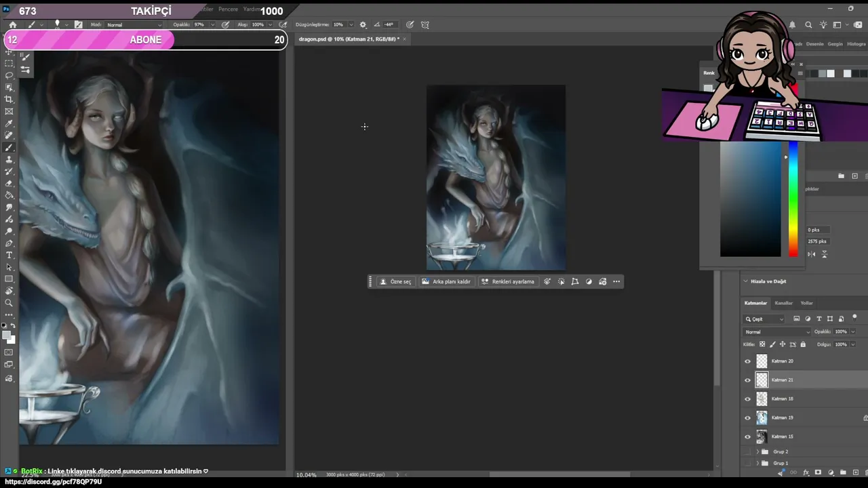This screenshot has height=488, width=868.
Task: Toggle lock transparent pixels for layer
Action: coord(762,344)
